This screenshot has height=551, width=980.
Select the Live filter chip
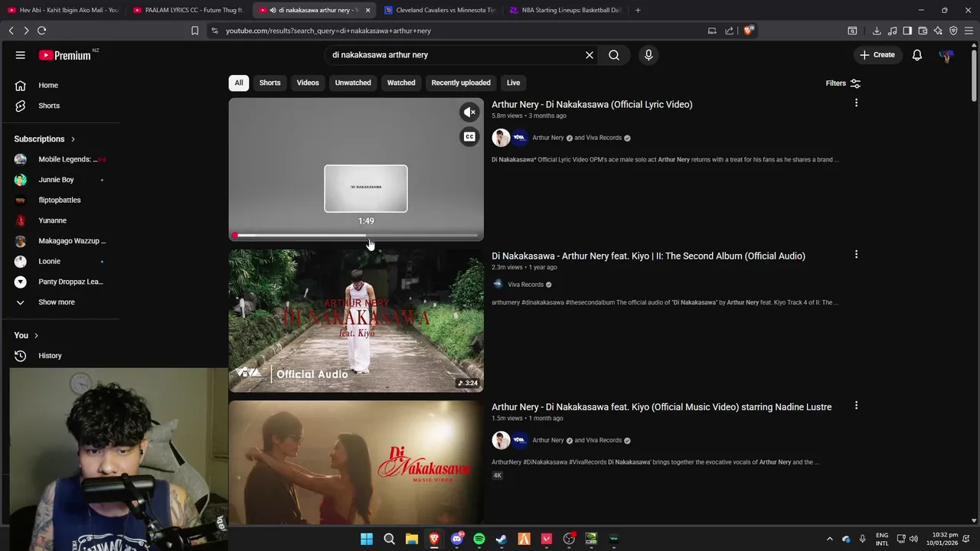tap(513, 83)
